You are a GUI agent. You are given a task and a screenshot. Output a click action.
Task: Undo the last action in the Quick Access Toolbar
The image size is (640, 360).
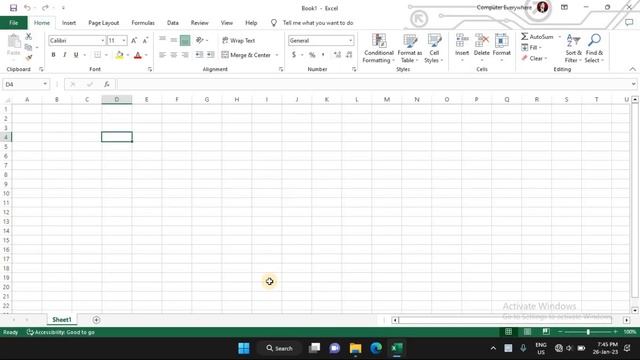pos(27,8)
